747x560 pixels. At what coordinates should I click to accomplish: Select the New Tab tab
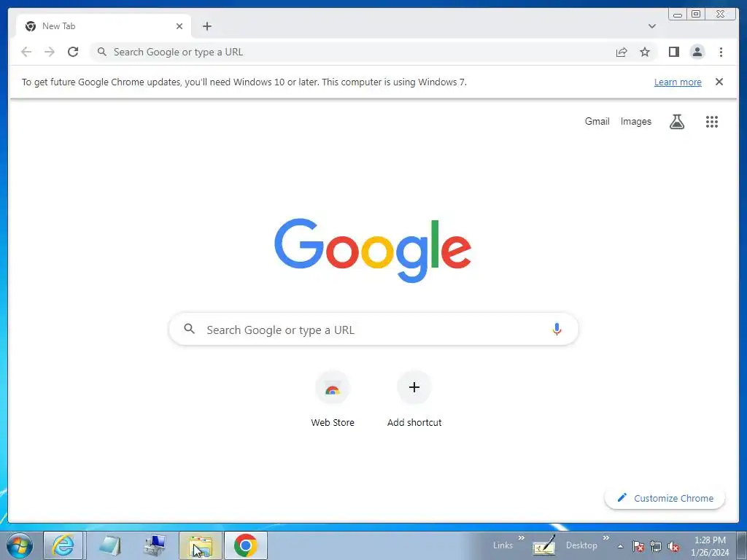tap(104, 26)
